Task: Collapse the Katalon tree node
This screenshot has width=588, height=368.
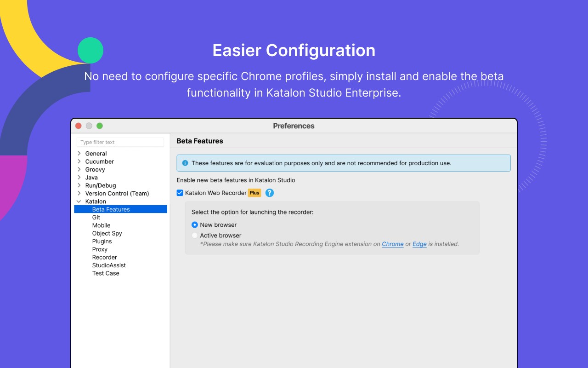Action: point(79,201)
